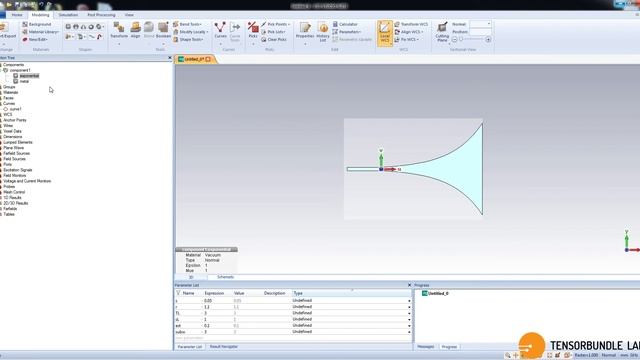Select the Mesh Control tree folder
The width and height of the screenshot is (640, 360).
pyautogui.click(x=14, y=192)
